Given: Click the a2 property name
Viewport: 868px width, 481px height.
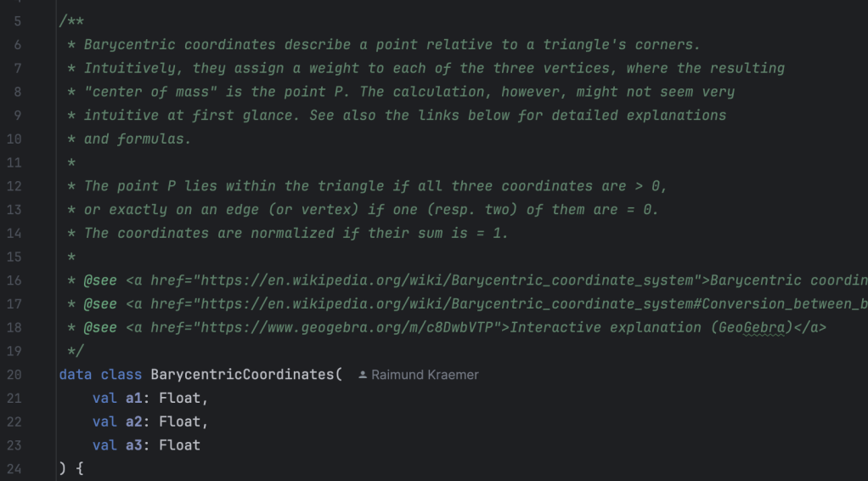Looking at the screenshot, I should 134,422.
